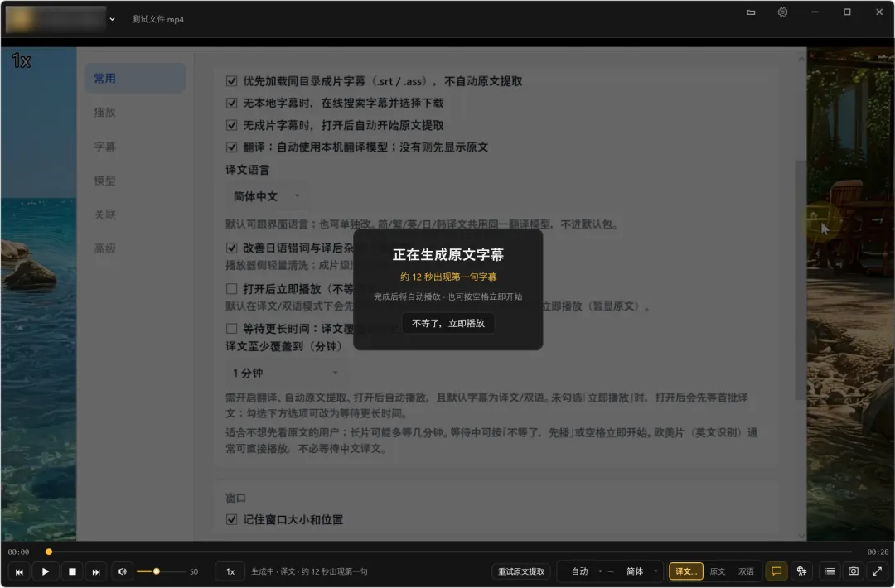The image size is (895, 588).
Task: Toggle the subtitle bubble icon
Action: click(776, 571)
